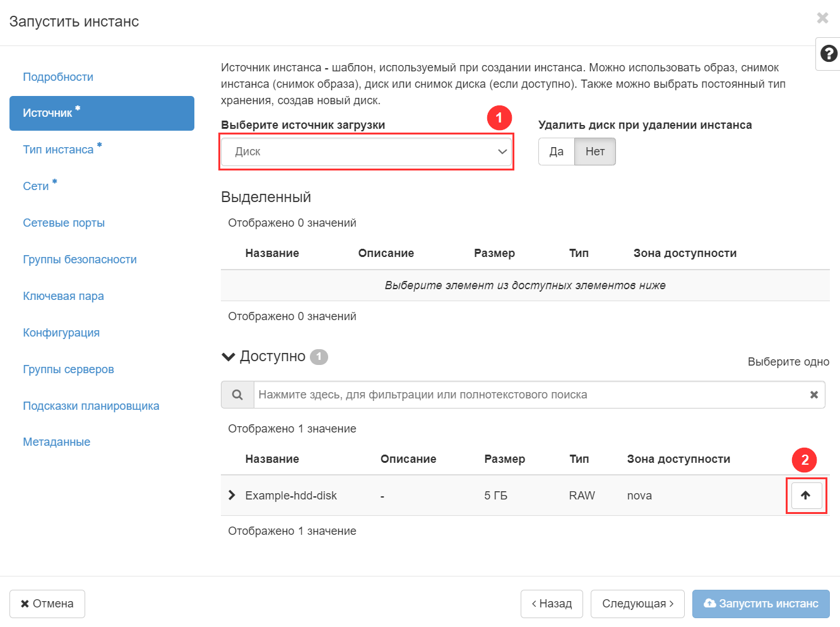Click the 'Запустить инстанс' button
Viewport: 840px width, 627px height.
click(x=760, y=604)
